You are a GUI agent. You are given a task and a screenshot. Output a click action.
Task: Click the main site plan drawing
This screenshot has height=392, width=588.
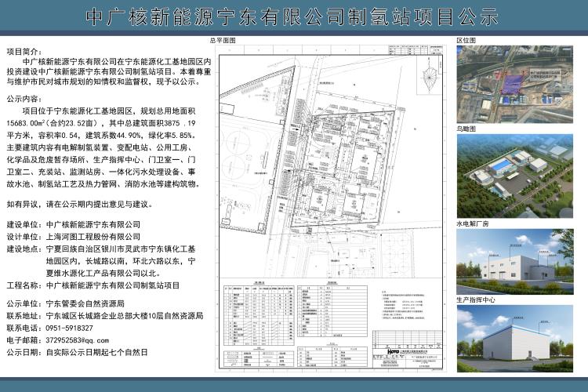pos(331,165)
